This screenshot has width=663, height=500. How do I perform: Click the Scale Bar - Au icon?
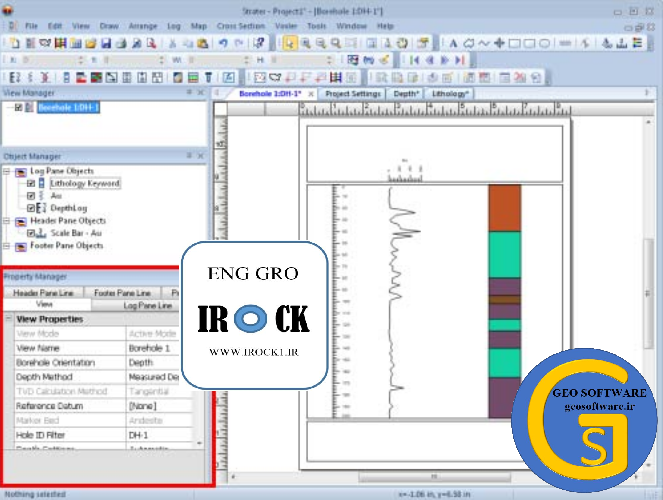pos(41,233)
